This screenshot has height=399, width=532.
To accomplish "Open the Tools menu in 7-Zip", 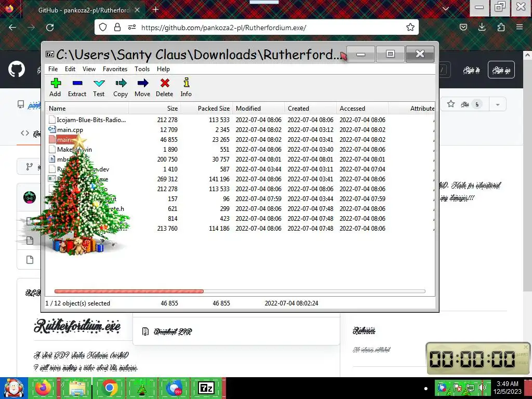I will (142, 69).
